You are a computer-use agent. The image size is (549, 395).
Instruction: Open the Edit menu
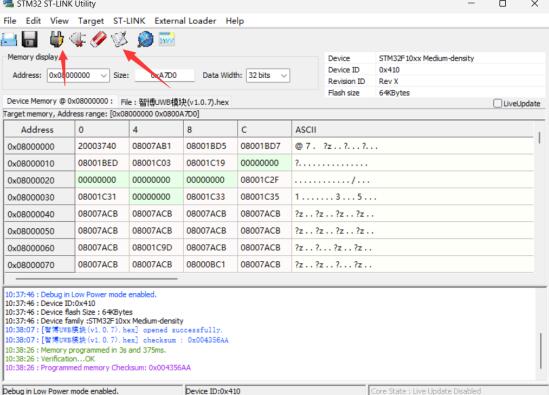tap(33, 21)
